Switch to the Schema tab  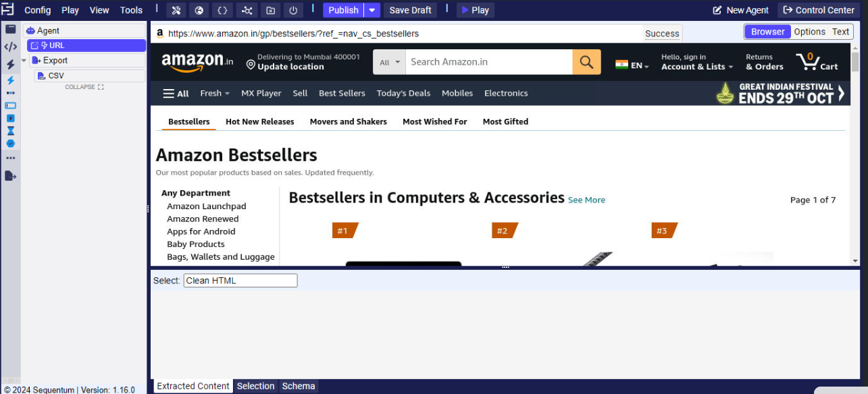299,386
